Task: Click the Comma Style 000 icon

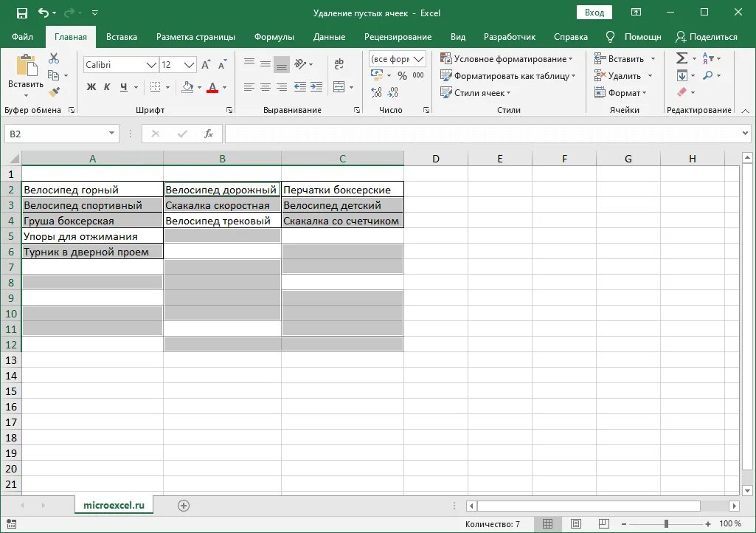Action: 418,75
